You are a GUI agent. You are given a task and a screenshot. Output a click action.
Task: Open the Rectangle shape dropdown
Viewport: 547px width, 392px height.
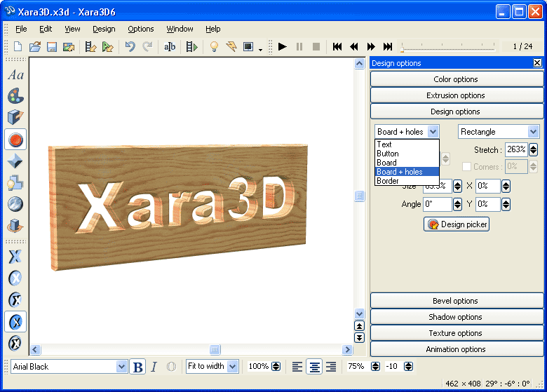click(533, 132)
